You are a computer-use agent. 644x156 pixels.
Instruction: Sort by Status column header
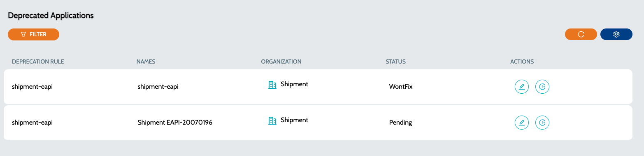coord(396,61)
